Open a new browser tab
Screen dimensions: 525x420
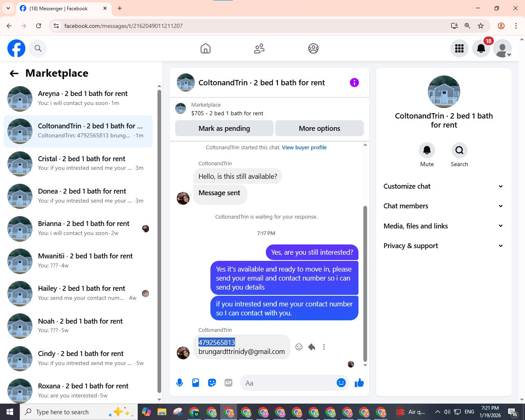click(120, 8)
